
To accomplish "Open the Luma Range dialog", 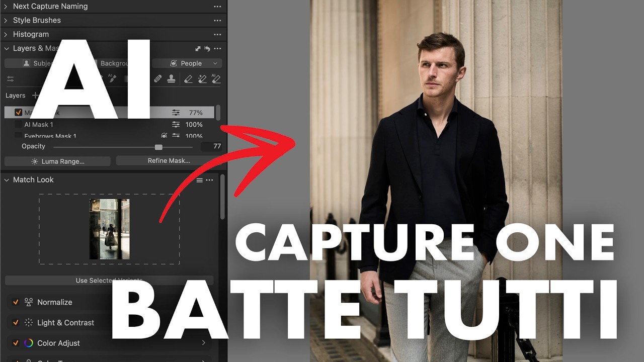I will (x=57, y=161).
